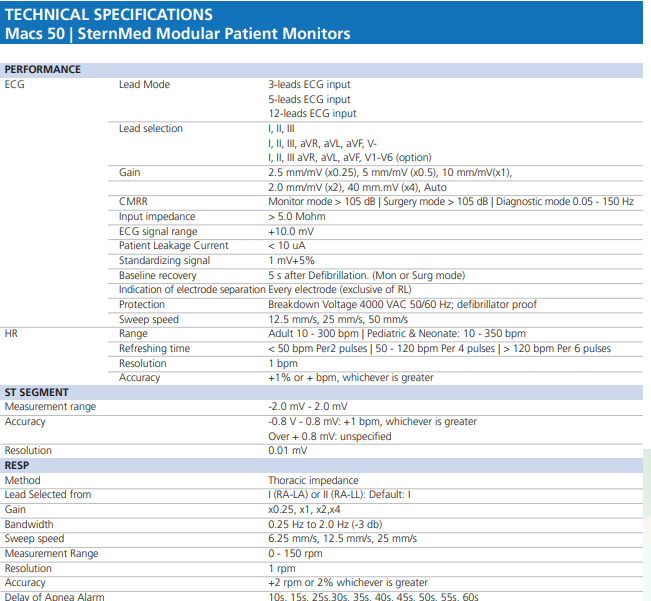Click '2.5 mm/mV (x0.25)' gain line
The height and width of the screenshot is (601, 651).
click(x=390, y=173)
